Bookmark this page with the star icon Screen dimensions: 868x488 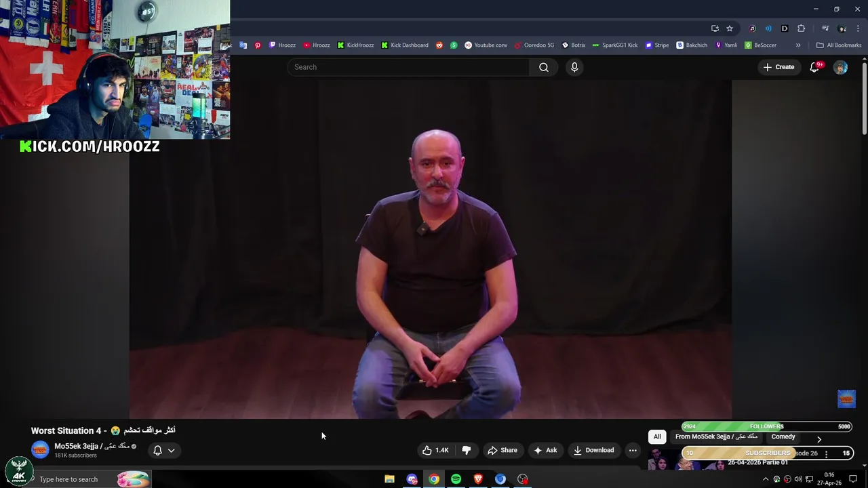(730, 28)
